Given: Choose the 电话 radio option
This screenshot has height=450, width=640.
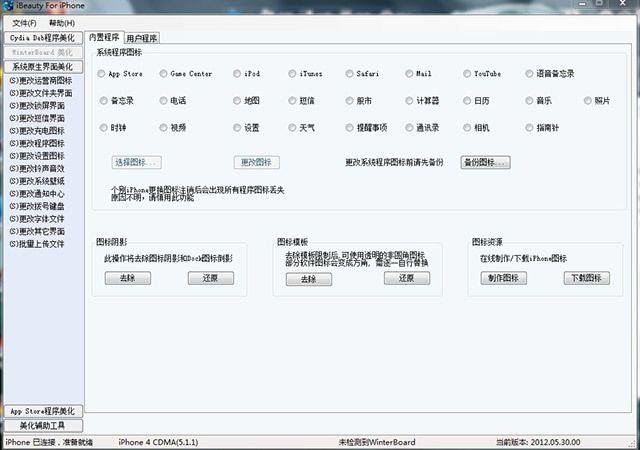Looking at the screenshot, I should point(163,100).
